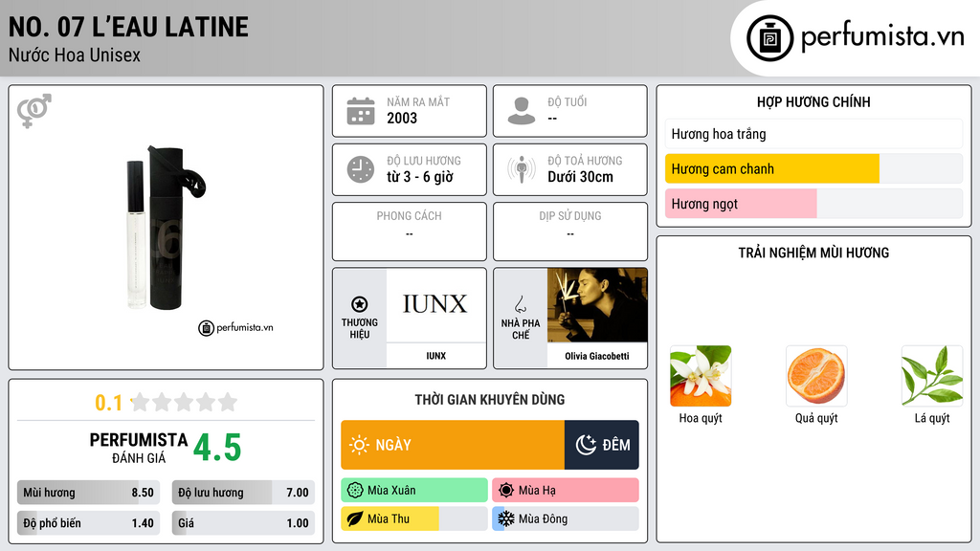The height and width of the screenshot is (551, 980).
Task: Click the calendar icon beside Năm ra mắt
Action: [x=361, y=111]
